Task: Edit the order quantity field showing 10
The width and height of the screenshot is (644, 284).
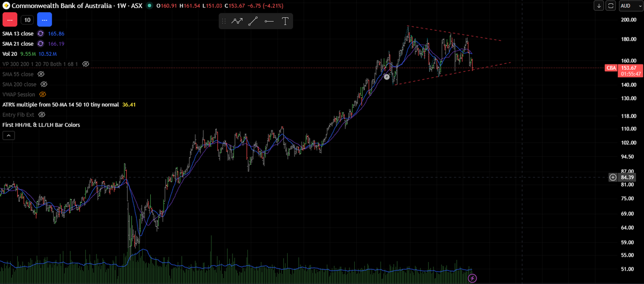Action: click(27, 20)
